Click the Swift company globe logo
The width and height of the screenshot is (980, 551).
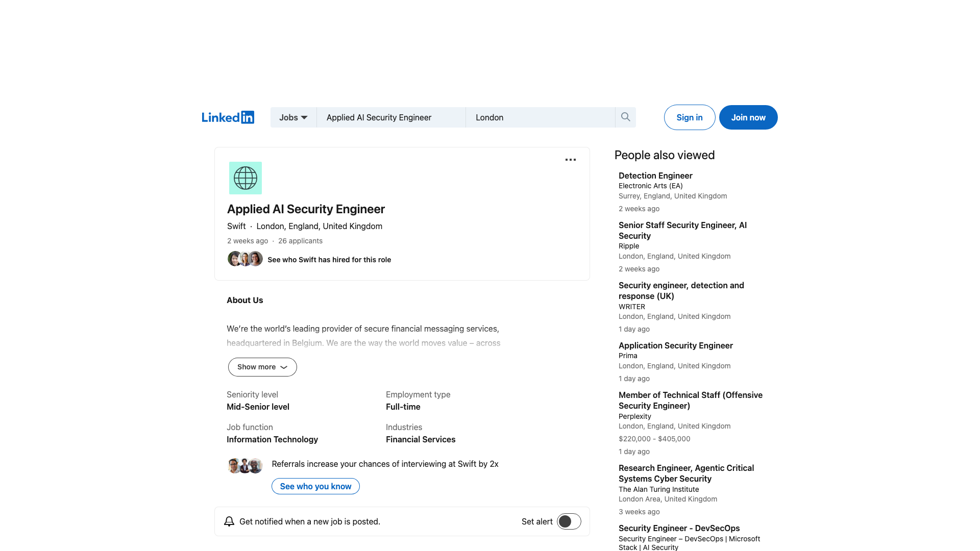pos(246,178)
